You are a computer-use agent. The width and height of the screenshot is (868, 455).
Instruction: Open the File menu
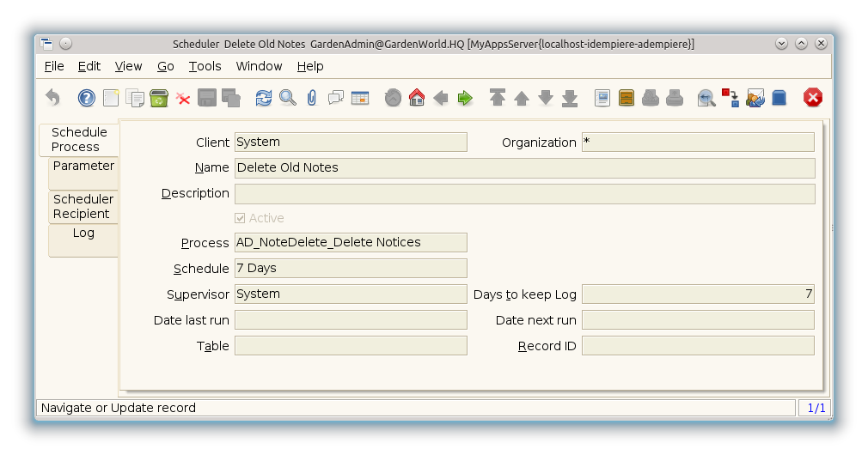pos(54,66)
